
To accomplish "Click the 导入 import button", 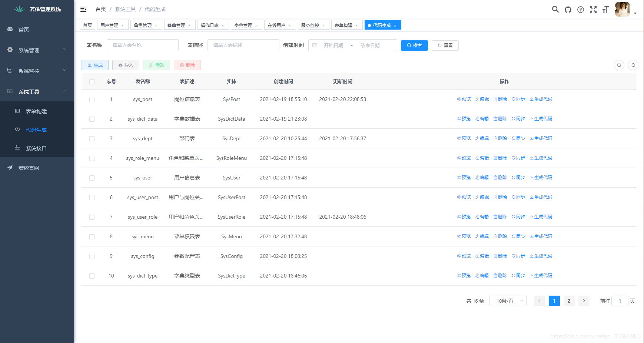I will (126, 65).
